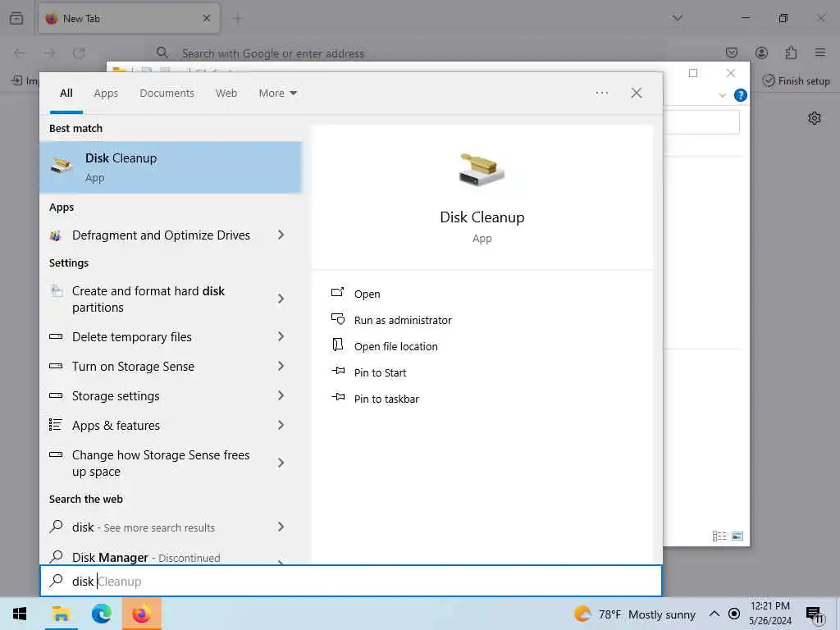Expand Delete temporary files chevron
Viewport: 840px width, 630px height.
click(x=281, y=336)
